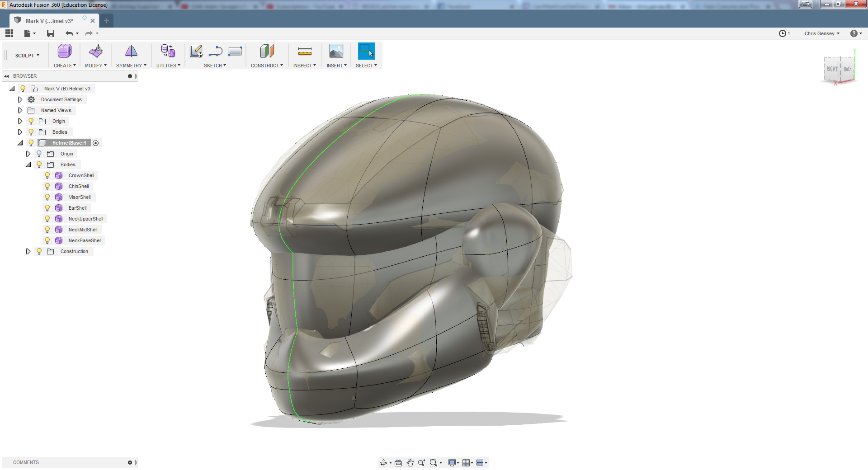Choose the Symmetry mirror icon

[131, 51]
